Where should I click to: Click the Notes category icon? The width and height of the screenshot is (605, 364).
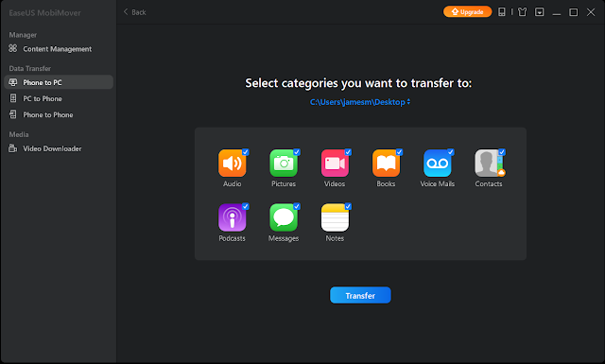(x=335, y=217)
